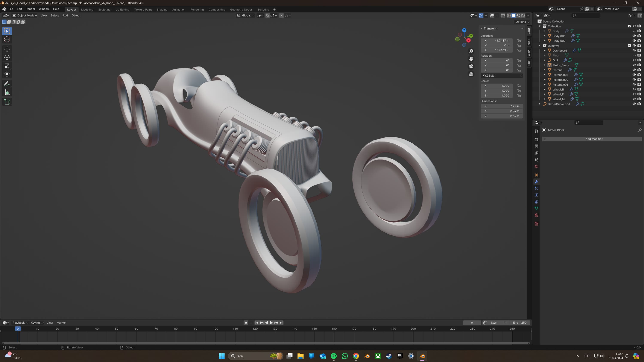Switch to the Sculpting workspace tab
The height and width of the screenshot is (362, 644).
tap(104, 9)
